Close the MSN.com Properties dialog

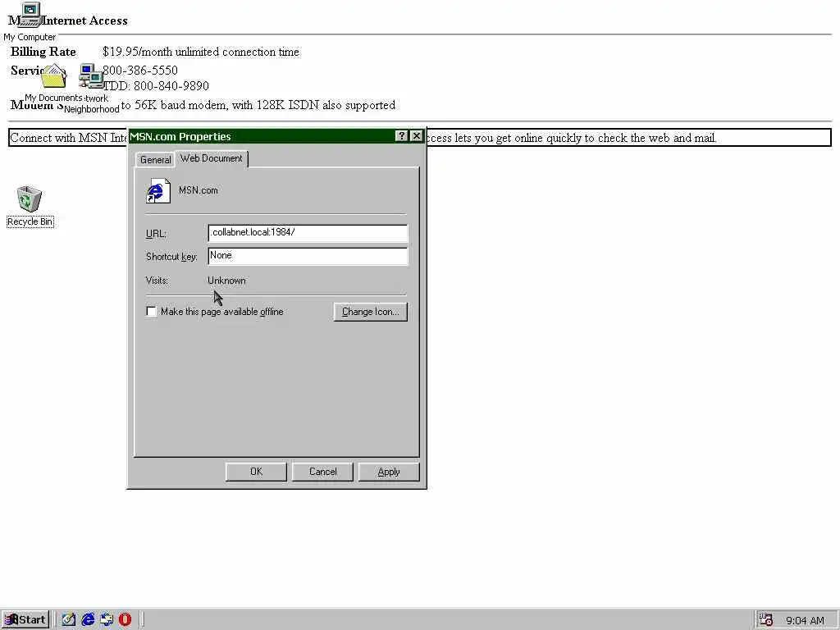[x=416, y=136]
